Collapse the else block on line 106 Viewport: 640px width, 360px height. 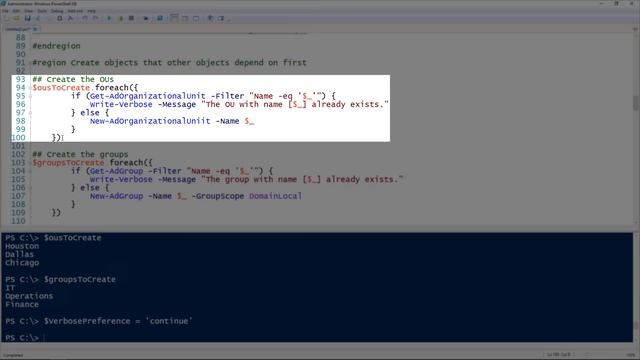[30, 188]
